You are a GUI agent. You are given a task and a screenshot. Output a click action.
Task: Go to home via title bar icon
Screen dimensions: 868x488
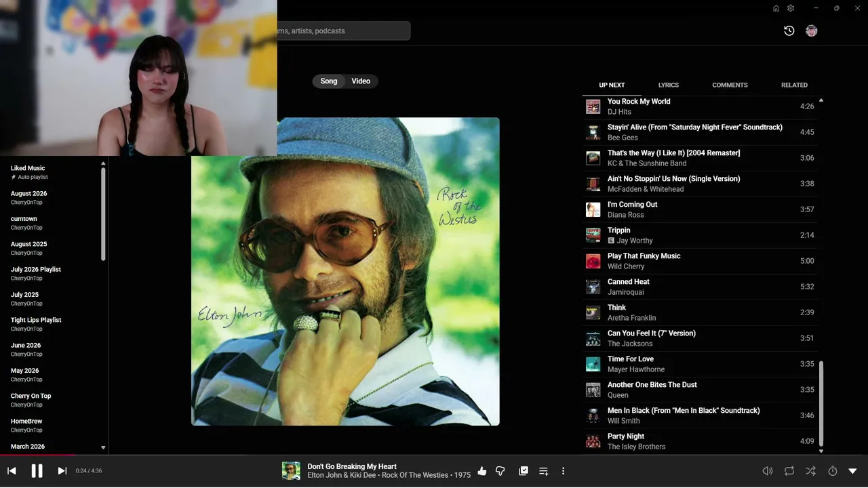click(x=776, y=8)
